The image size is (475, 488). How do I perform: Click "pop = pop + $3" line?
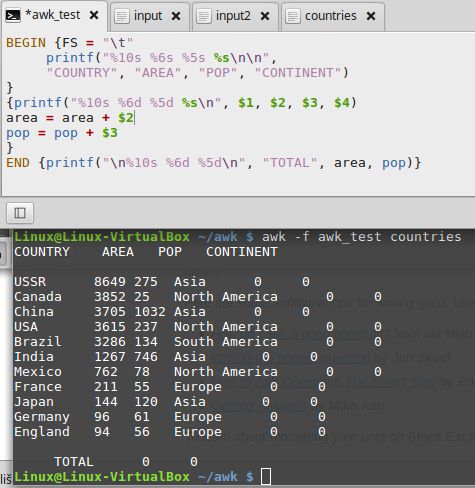point(62,133)
